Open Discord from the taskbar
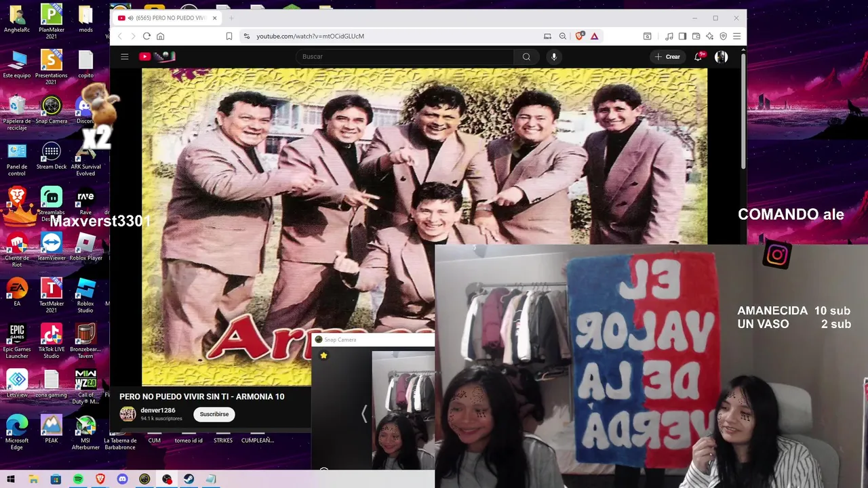The height and width of the screenshot is (488, 868). click(x=123, y=479)
